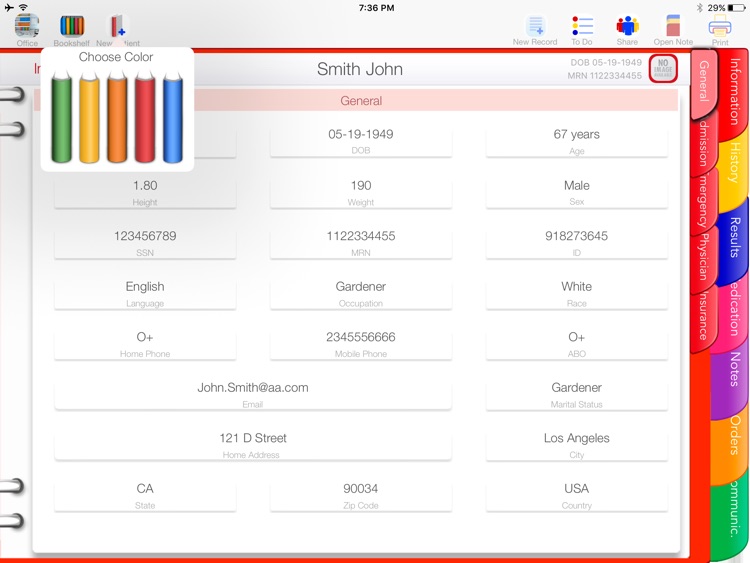Viewport: 750px width, 563px height.
Task: Edit the ID field 918273645
Action: pyautogui.click(x=576, y=243)
